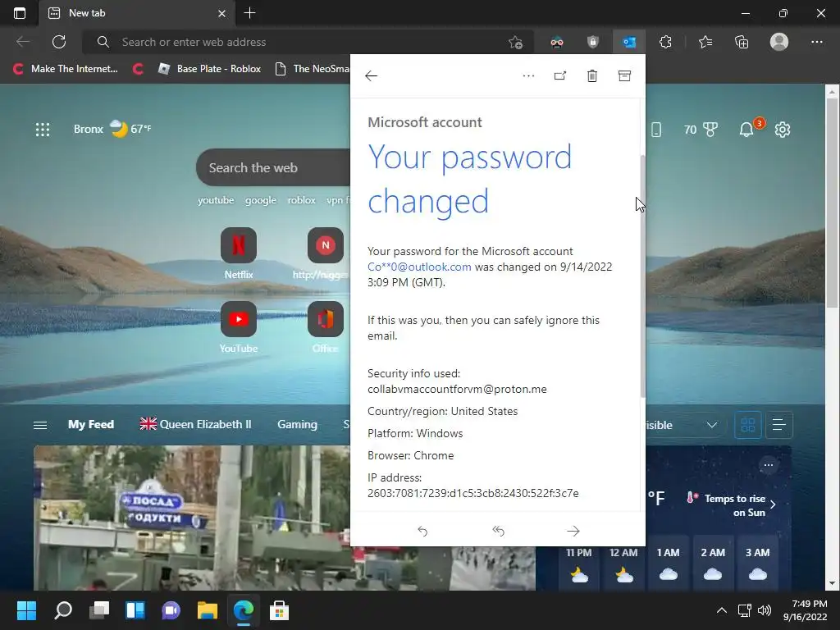Image resolution: width=840 pixels, height=630 pixels.
Task: Open the Favorites star list
Action: point(705,42)
